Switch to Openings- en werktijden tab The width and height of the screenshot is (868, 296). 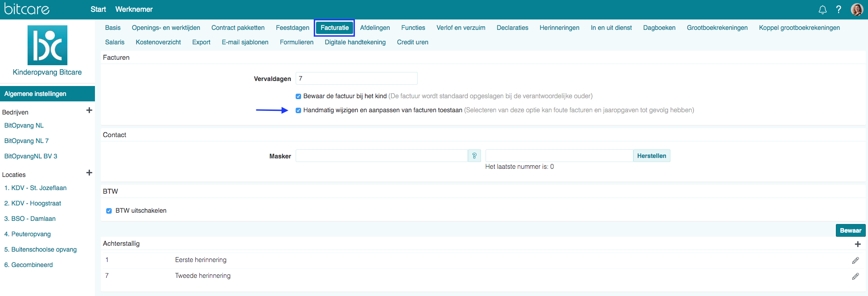[166, 28]
